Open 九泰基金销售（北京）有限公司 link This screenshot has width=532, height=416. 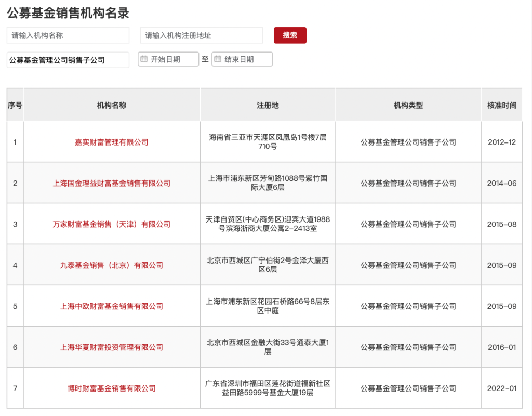pos(112,265)
